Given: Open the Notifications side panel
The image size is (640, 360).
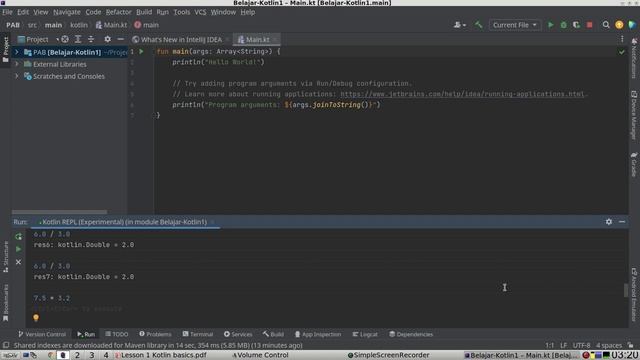Looking at the screenshot, I should (634, 58).
